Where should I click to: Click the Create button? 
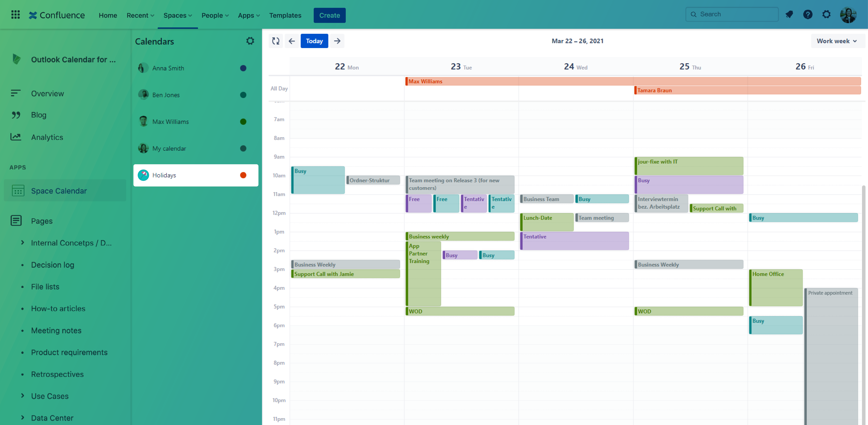click(x=329, y=15)
